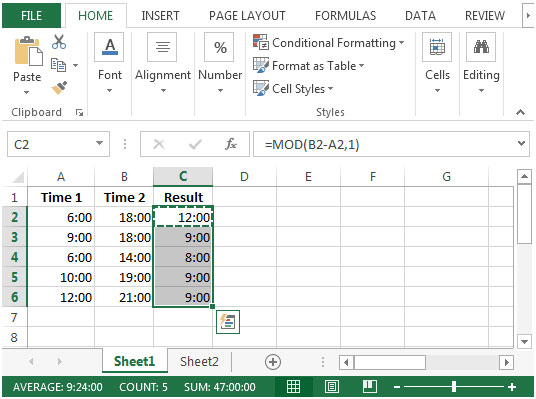Click the horizontal scroll right arrow
The height and width of the screenshot is (399, 536).
tap(507, 362)
